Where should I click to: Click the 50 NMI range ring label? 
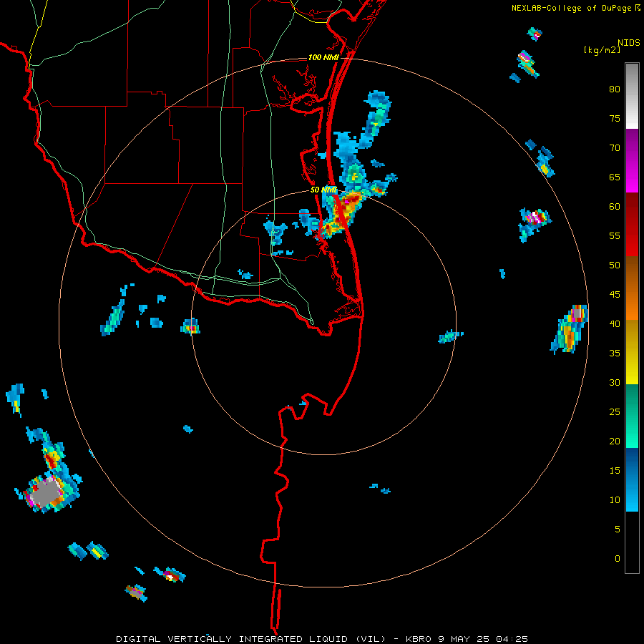click(x=323, y=190)
